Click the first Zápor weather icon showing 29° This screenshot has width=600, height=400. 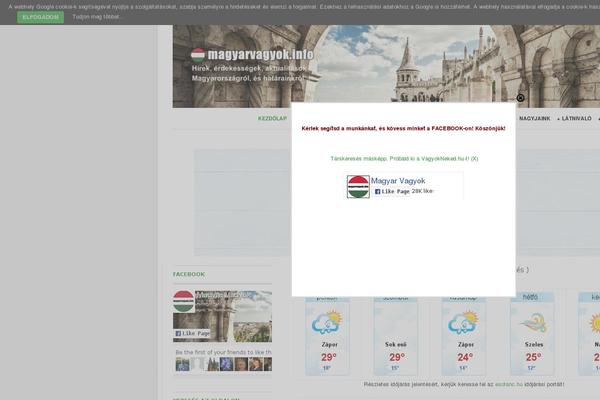point(327,322)
